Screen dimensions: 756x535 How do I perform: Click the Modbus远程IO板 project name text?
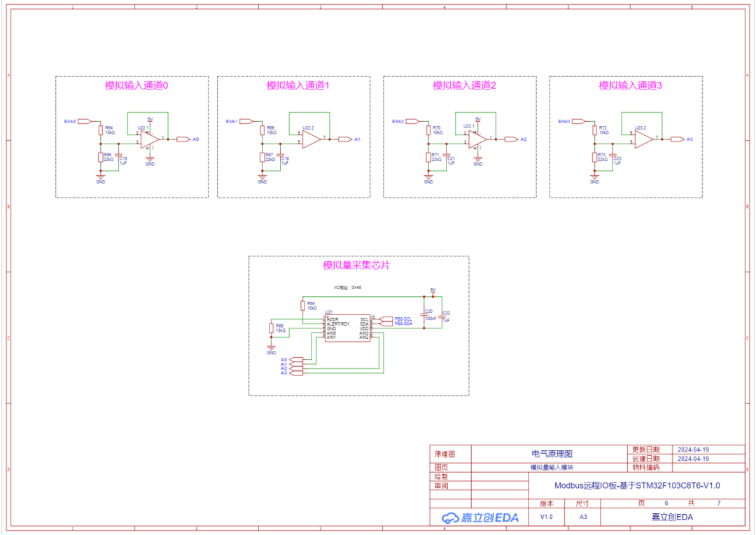[x=637, y=486]
